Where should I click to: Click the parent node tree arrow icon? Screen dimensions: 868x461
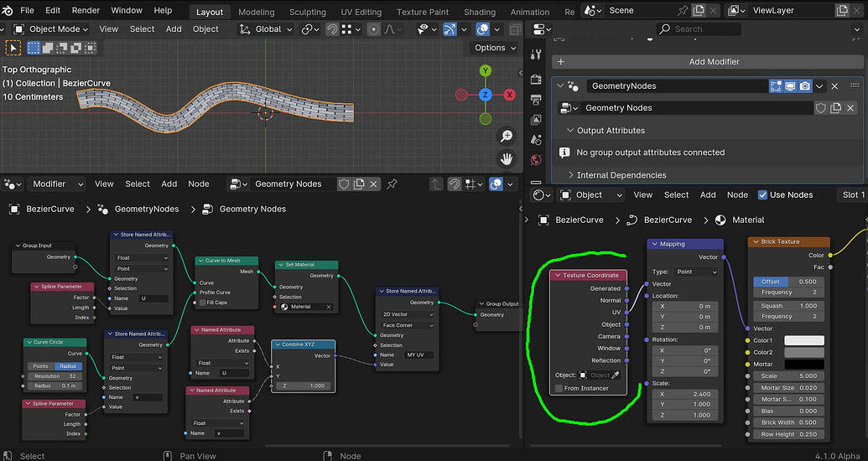436,184
